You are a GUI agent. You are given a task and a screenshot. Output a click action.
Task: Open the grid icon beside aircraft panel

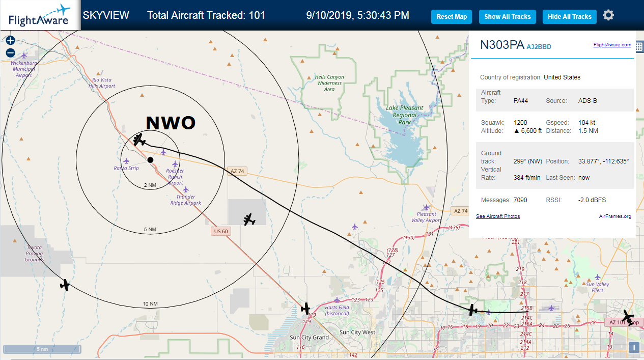[639, 46]
